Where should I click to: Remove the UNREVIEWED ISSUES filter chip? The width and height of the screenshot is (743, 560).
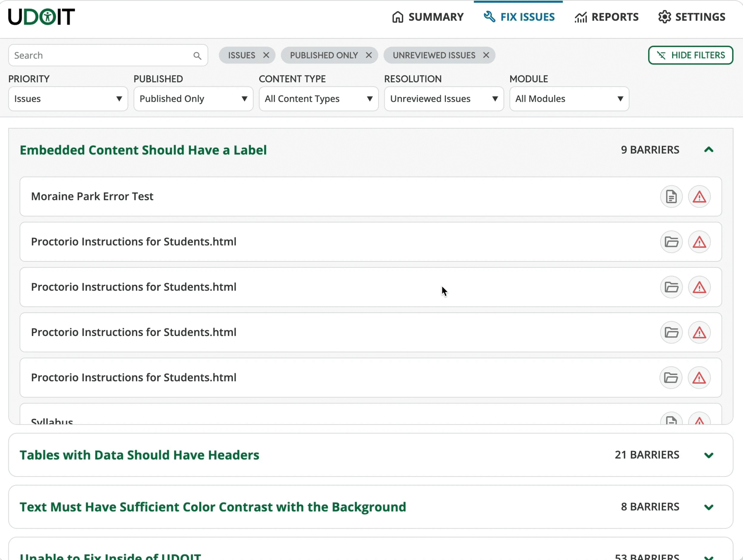click(486, 55)
